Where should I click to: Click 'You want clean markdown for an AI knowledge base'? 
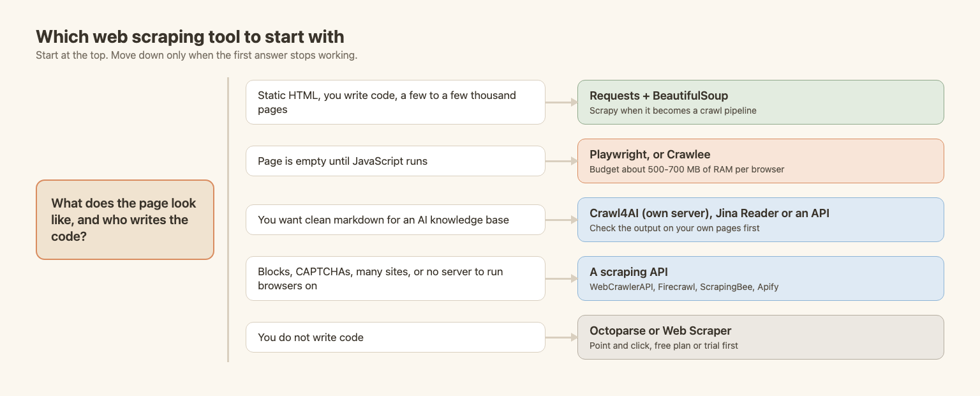click(396, 220)
